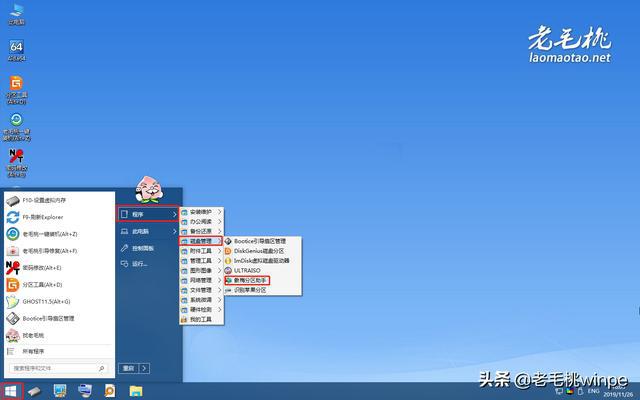Select the AIDA64 desktop icon
This screenshot has width=640, height=400.
tap(16, 51)
